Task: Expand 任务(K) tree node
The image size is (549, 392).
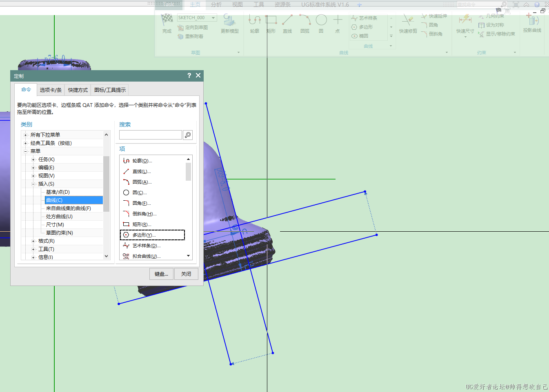Action: tap(33, 159)
